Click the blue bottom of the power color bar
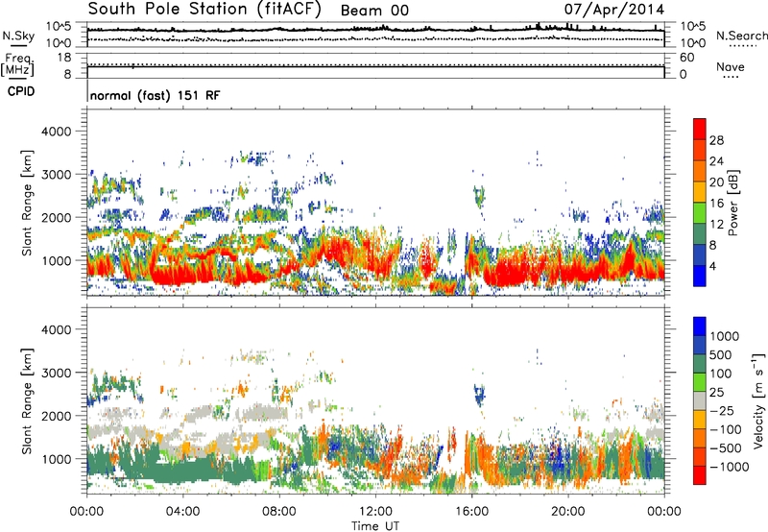768x532 pixels. pos(700,276)
